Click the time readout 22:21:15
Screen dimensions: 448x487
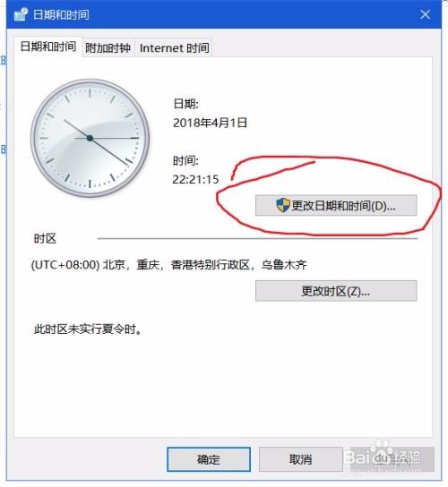(x=195, y=179)
